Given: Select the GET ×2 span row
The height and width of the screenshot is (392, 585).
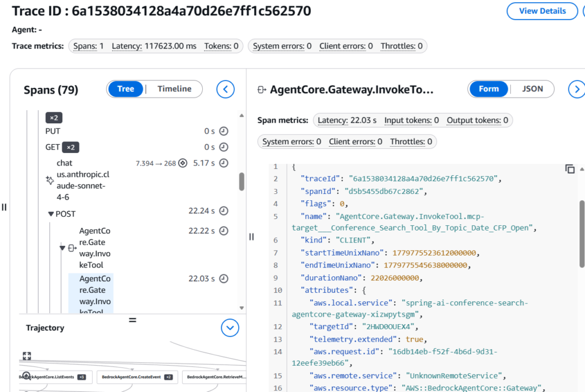Looking at the screenshot, I should tap(137, 147).
